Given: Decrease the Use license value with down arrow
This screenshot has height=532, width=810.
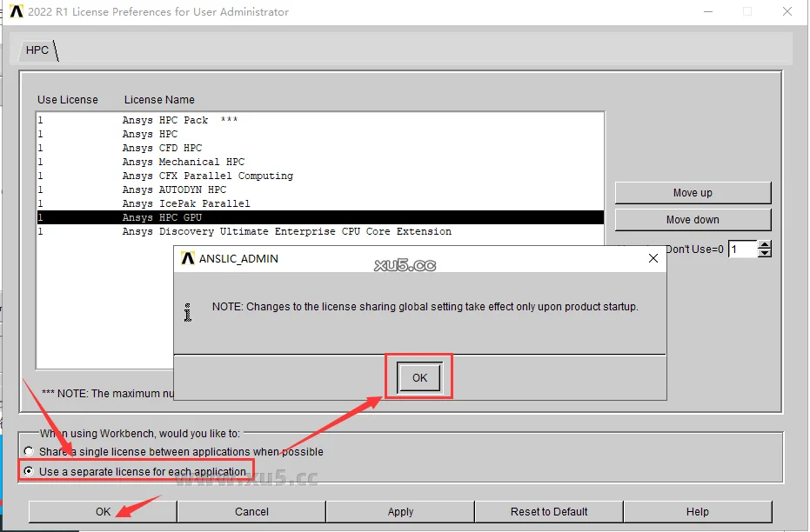Looking at the screenshot, I should tap(765, 254).
